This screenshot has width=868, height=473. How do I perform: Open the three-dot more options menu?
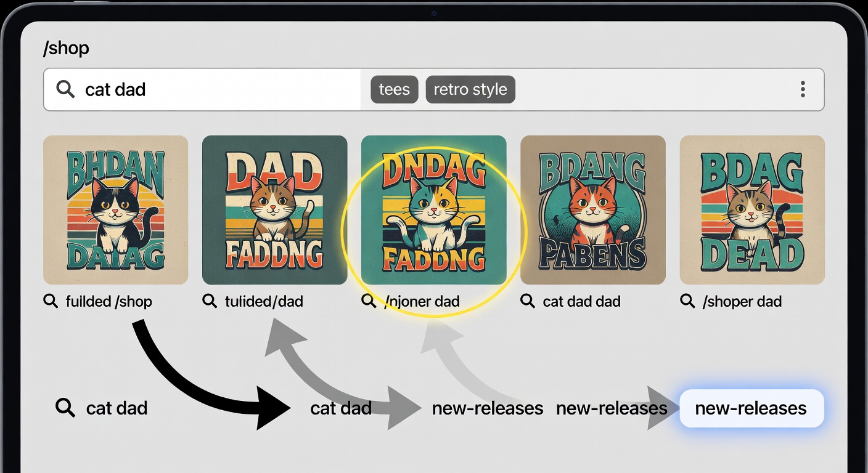tap(803, 89)
